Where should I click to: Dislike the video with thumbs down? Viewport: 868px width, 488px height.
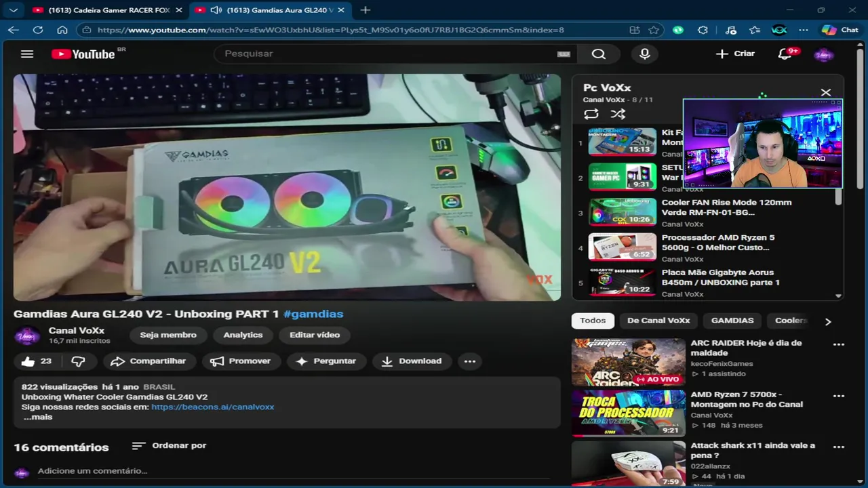tap(79, 361)
